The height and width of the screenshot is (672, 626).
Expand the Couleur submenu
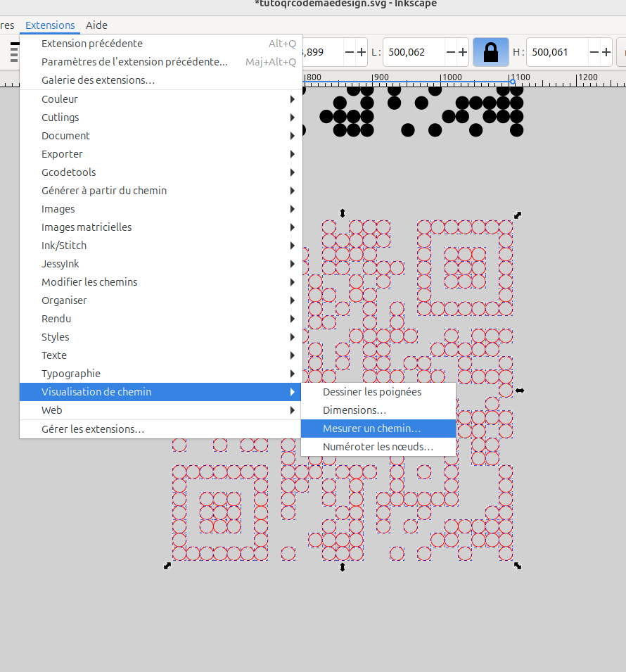click(60, 99)
